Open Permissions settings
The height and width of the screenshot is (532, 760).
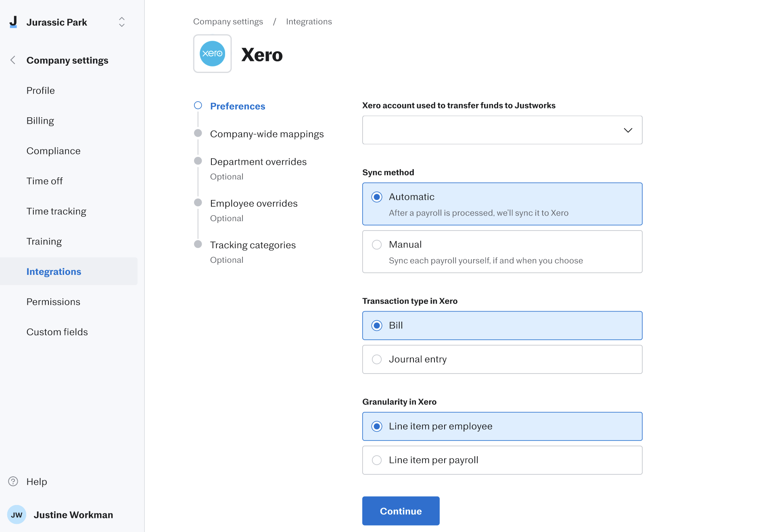(x=54, y=301)
